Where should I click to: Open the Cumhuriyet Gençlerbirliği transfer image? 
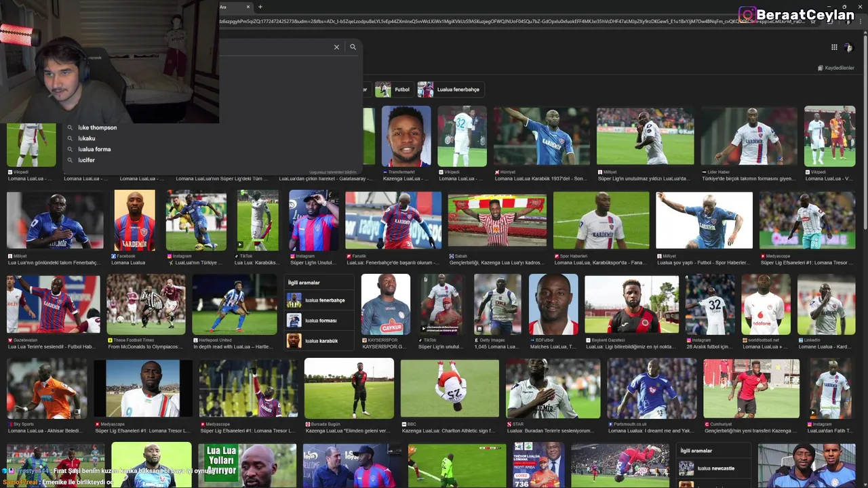point(751,388)
